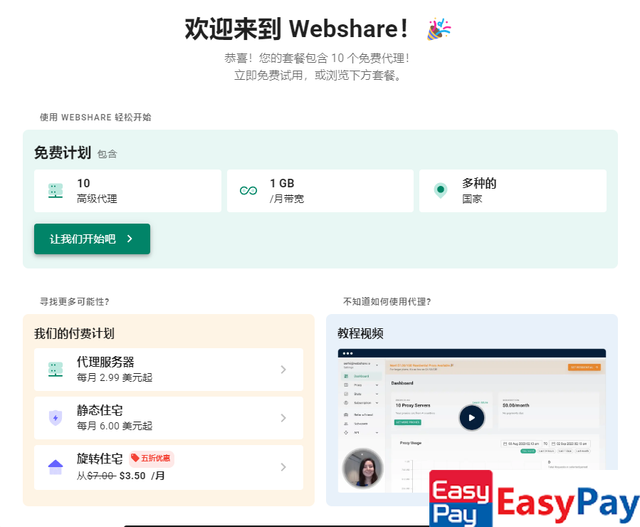Click the 使用 WEBSHARE 轻松开始 label

tap(96, 118)
